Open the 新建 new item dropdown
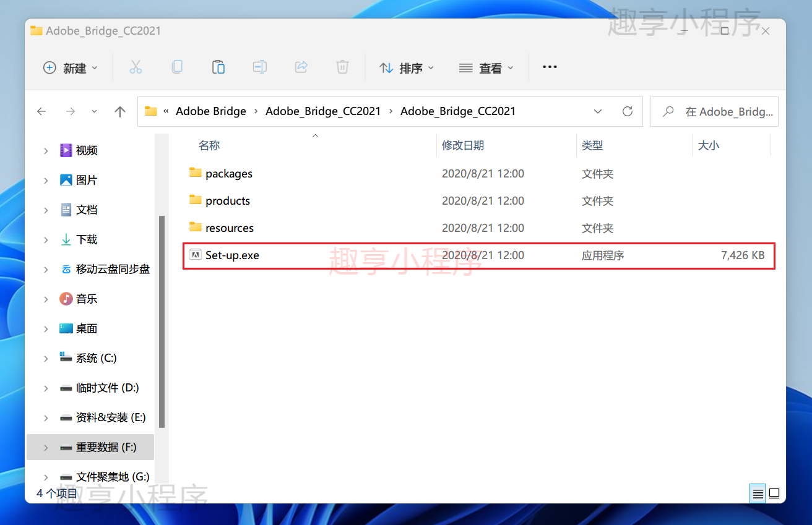 [70, 67]
